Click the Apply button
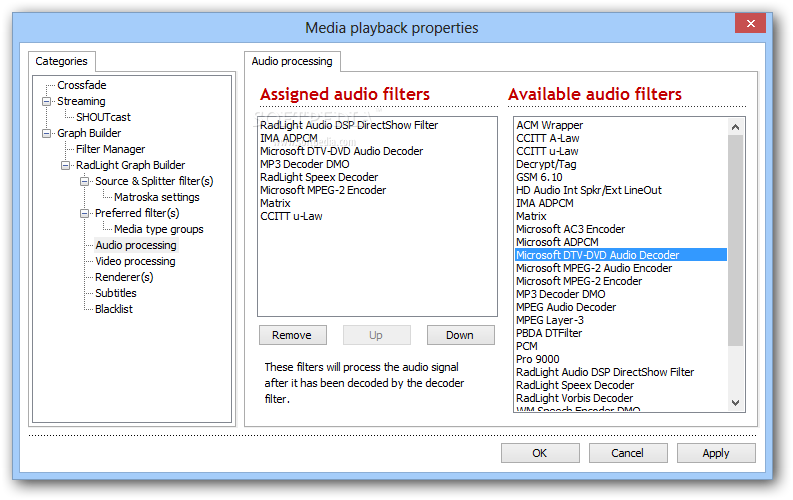The width and height of the screenshot is (793, 500). [716, 453]
